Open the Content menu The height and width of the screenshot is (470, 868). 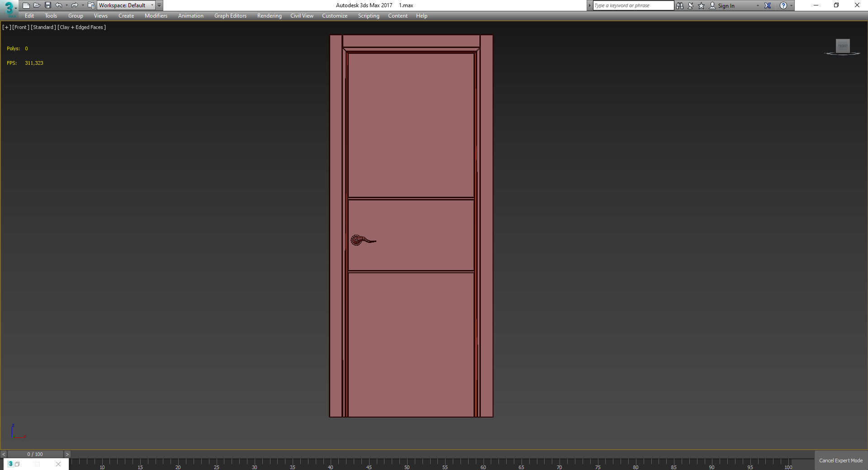(x=398, y=16)
